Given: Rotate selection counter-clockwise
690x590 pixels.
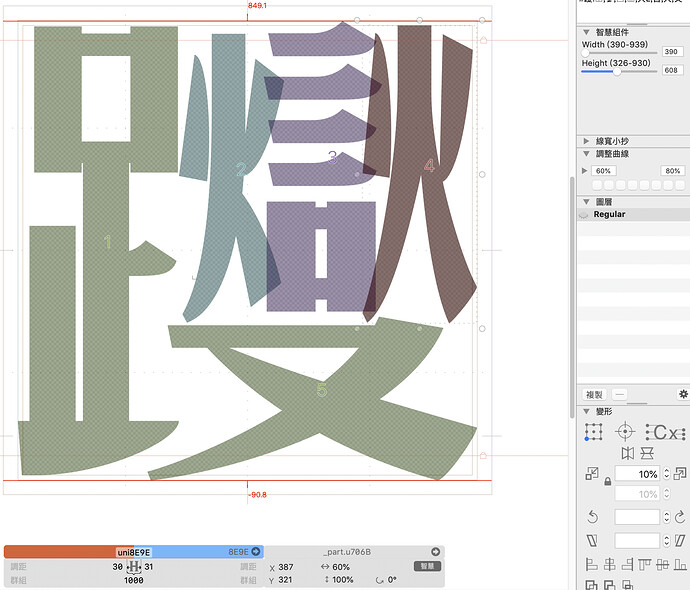Looking at the screenshot, I should (592, 517).
